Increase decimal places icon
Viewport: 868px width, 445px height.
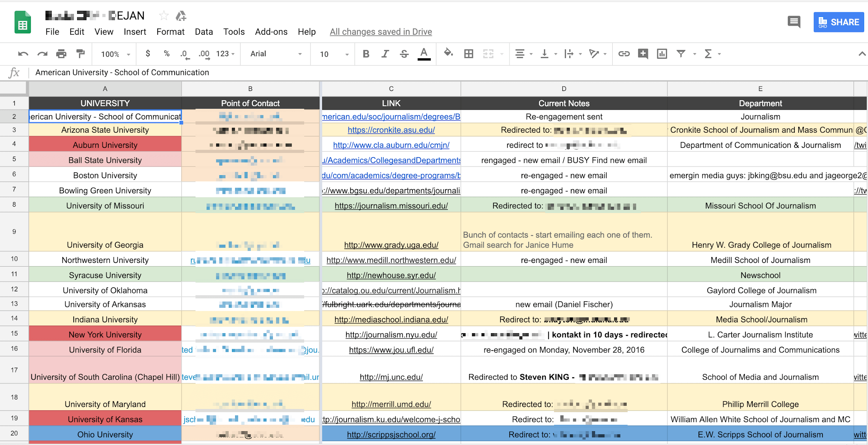pyautogui.click(x=204, y=54)
